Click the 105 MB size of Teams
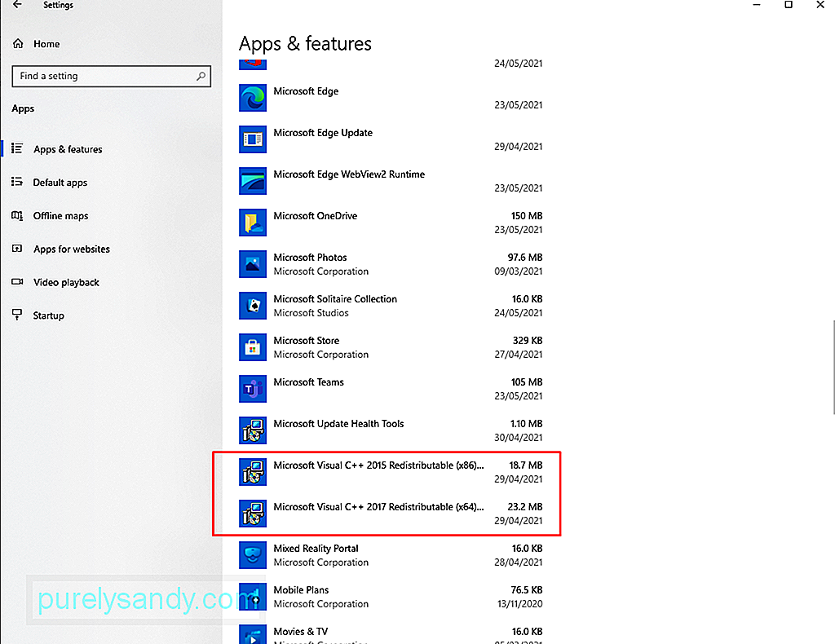 [527, 382]
